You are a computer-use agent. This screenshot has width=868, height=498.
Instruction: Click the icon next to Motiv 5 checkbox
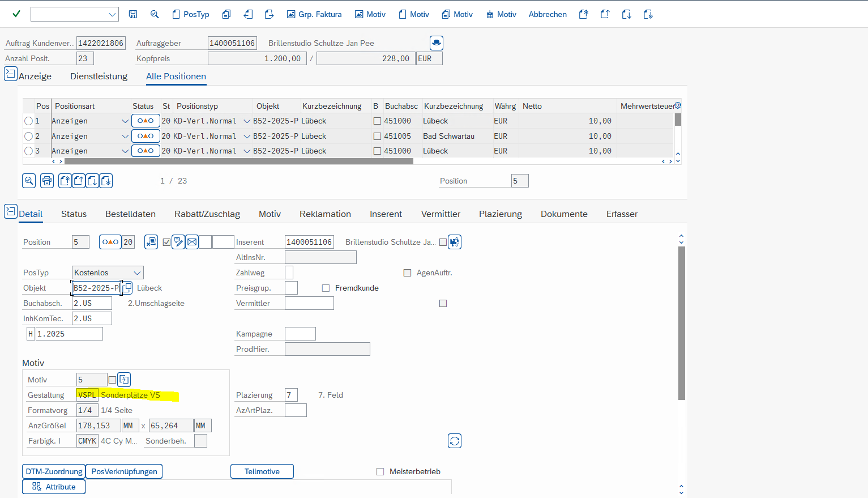(x=124, y=380)
